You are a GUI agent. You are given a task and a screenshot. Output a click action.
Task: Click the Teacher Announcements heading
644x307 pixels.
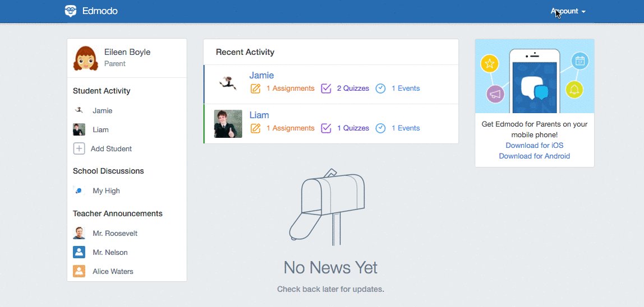[117, 214]
